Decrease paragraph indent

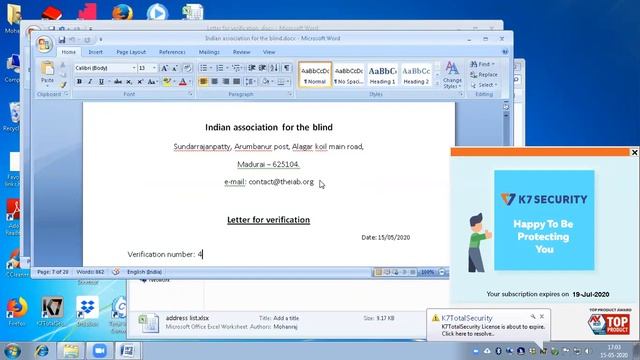[x=252, y=68]
